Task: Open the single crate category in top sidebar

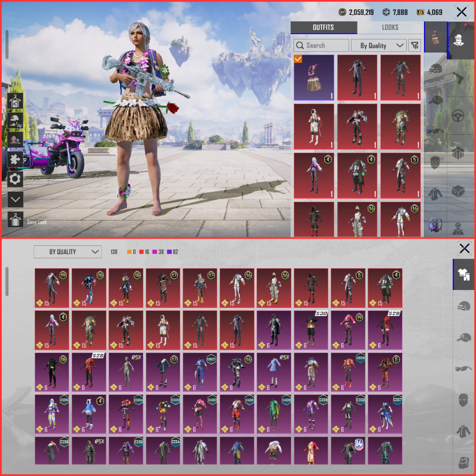Action: coord(458,191)
